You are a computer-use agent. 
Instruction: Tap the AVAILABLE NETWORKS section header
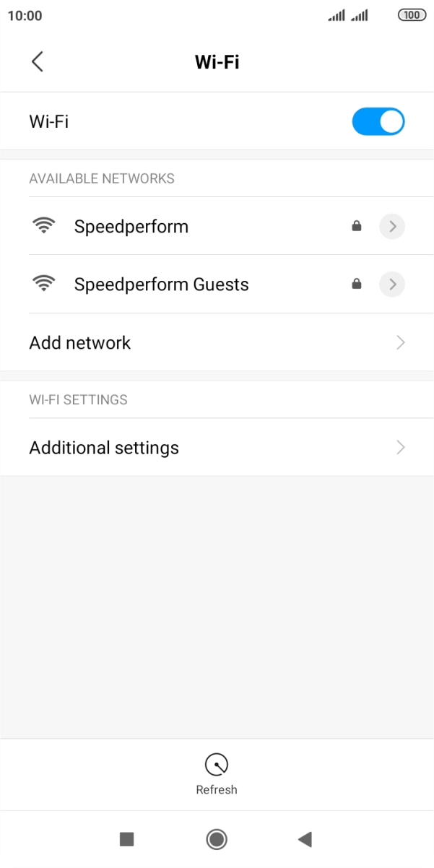tap(102, 178)
